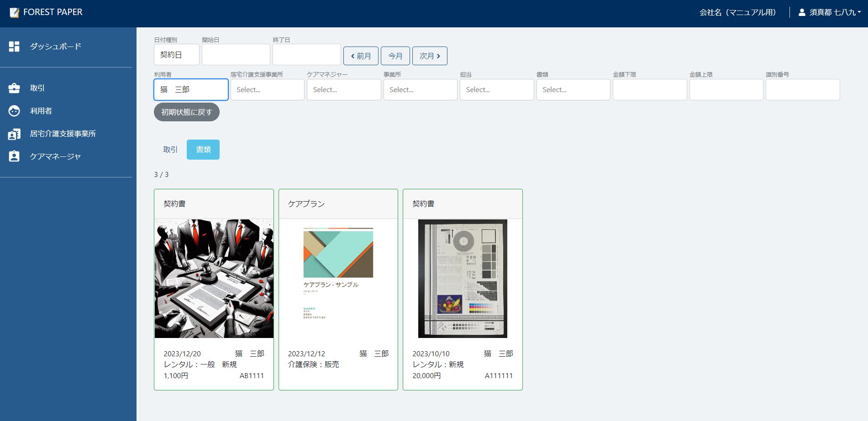This screenshot has width=868, height=421.
Task: Open the 事業所 Select dropdown
Action: (420, 89)
